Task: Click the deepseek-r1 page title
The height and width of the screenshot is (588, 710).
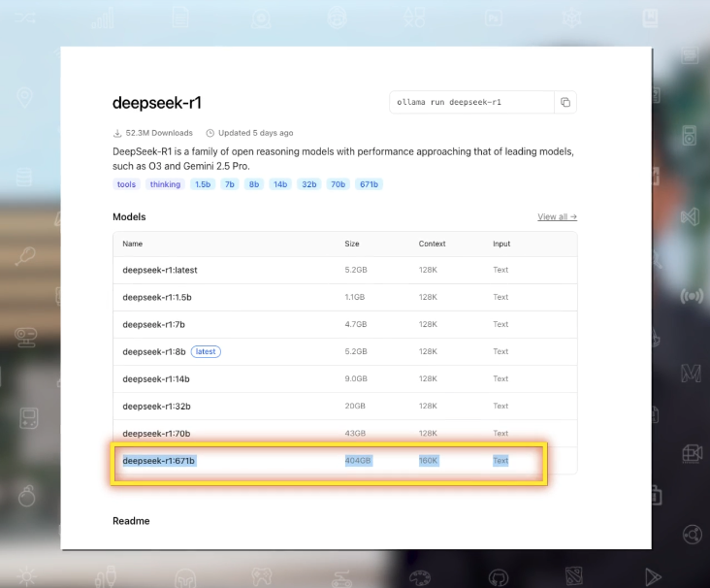Action: coord(157,103)
